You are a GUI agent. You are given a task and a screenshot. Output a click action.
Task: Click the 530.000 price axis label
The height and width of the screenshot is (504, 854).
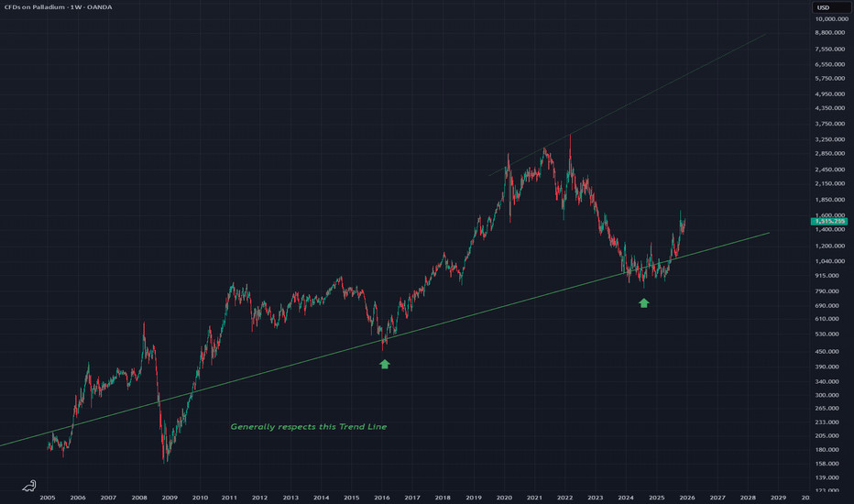pos(827,334)
